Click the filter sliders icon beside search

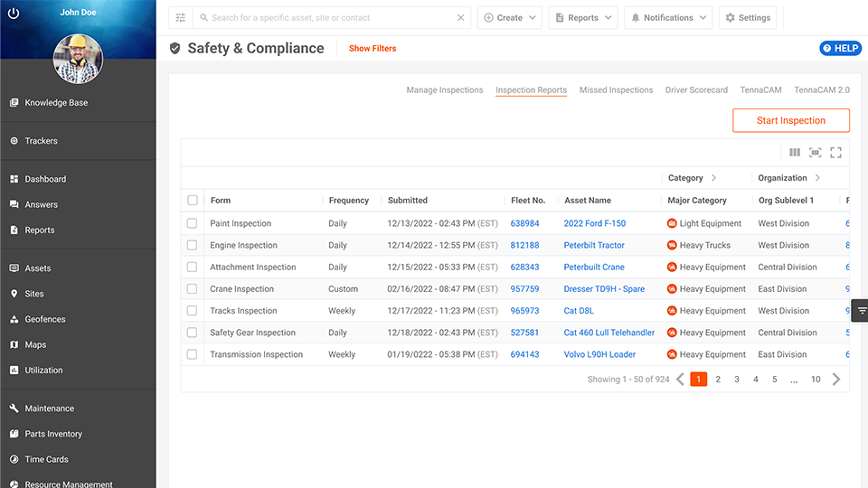click(x=181, y=18)
